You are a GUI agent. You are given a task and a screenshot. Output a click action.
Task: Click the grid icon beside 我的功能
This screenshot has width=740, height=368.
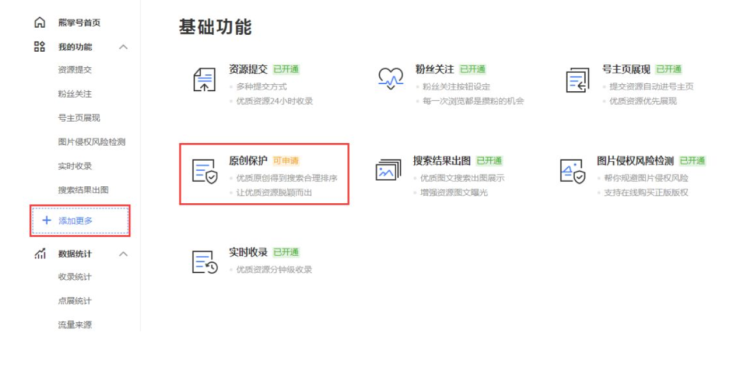click(x=40, y=47)
